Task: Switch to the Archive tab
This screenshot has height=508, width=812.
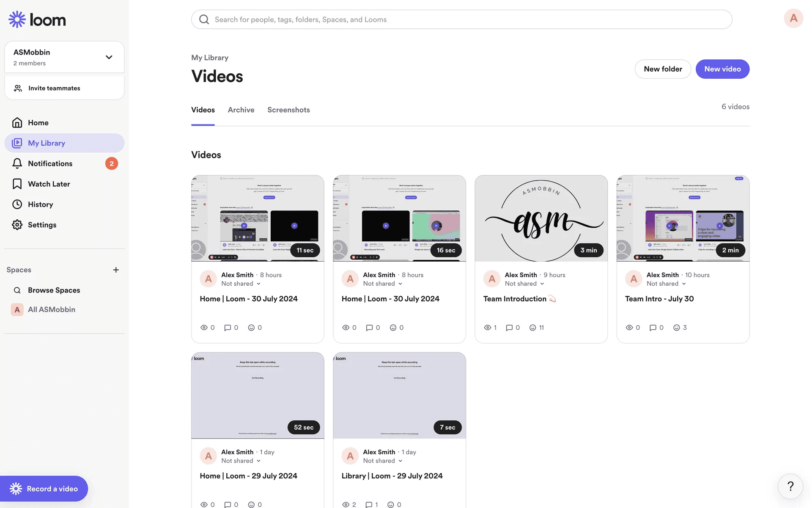Action: click(x=241, y=110)
